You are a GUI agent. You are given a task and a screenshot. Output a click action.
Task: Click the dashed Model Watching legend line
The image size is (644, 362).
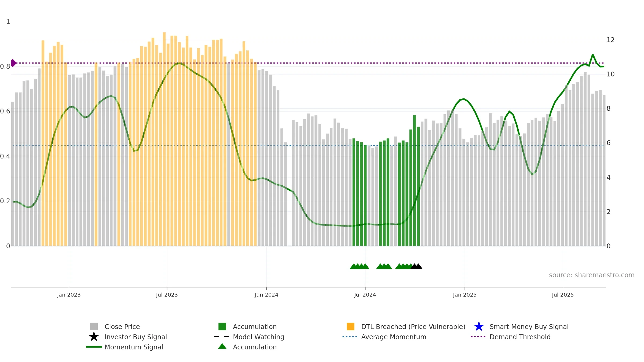point(221,337)
